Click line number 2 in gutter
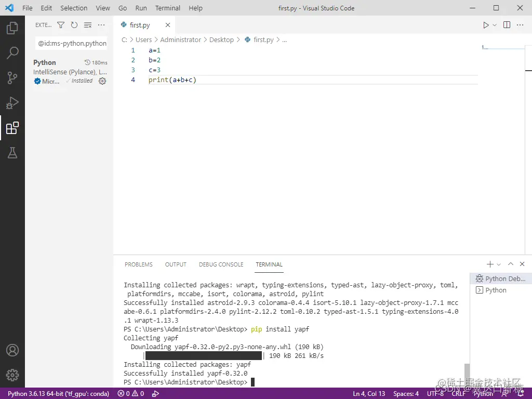 coord(133,60)
